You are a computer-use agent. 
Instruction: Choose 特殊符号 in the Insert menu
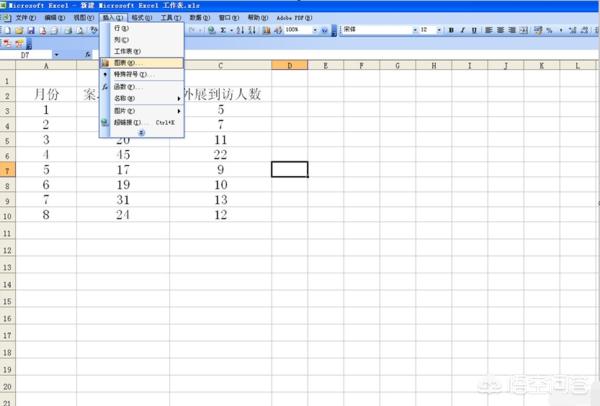(142, 74)
